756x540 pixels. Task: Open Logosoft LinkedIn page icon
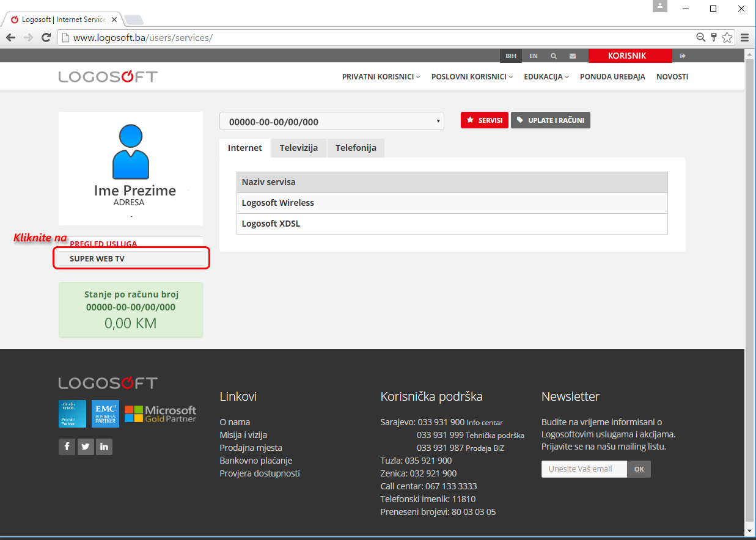(x=105, y=447)
